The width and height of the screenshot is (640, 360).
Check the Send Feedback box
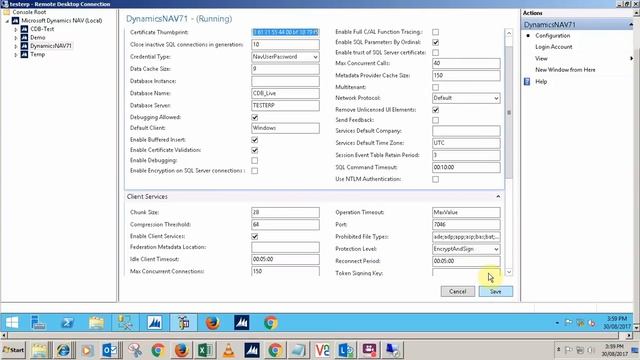(436, 120)
